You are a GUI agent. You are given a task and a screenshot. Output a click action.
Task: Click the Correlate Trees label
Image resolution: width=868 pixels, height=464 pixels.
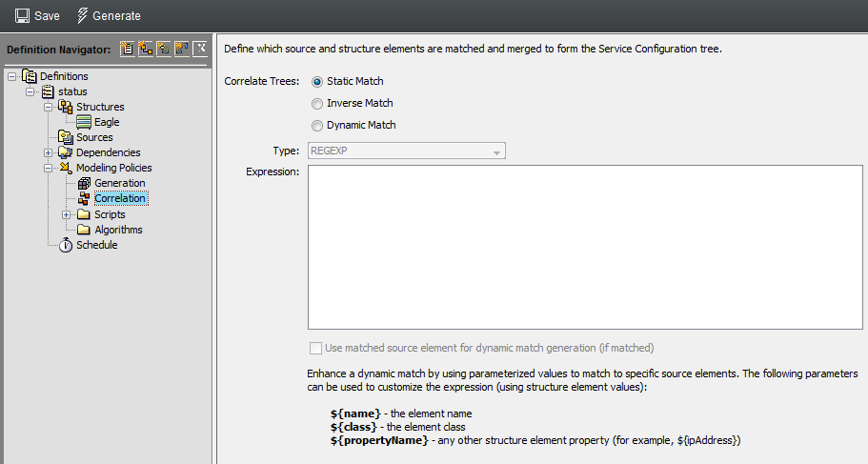click(x=261, y=81)
